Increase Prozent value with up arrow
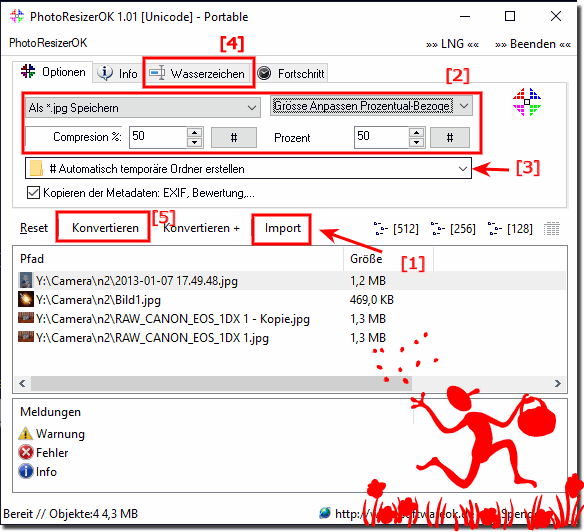Screen dimensions: 584x532 417,132
